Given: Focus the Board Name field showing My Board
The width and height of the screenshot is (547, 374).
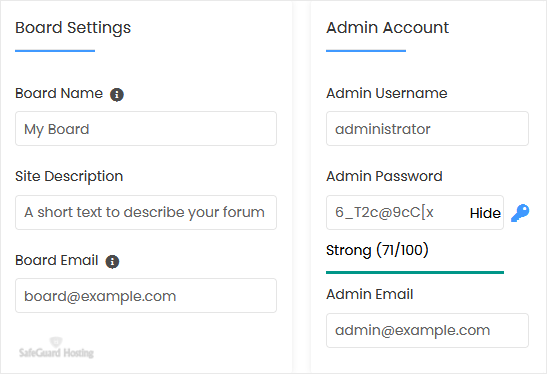Looking at the screenshot, I should tap(146, 129).
